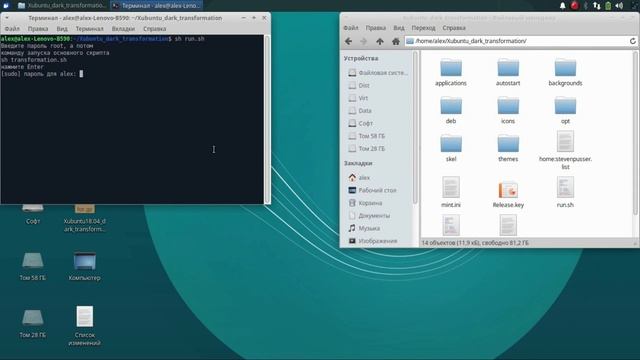Go up to parent folder
Image resolution: width=640 pixels, height=360 pixels.
[380, 41]
